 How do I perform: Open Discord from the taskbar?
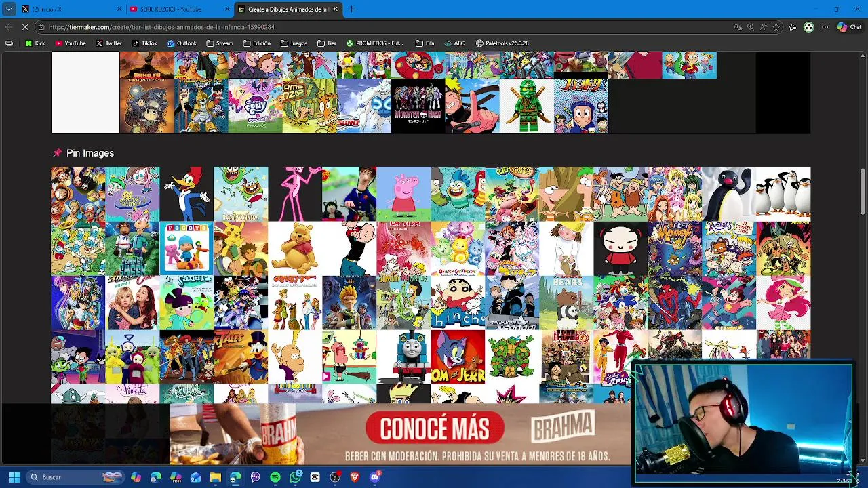(x=375, y=477)
